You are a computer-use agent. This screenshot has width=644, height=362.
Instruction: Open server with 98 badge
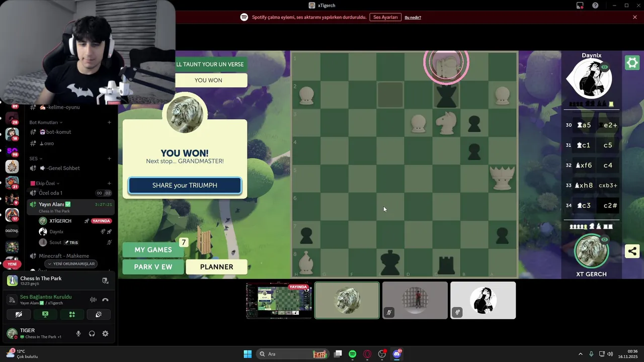point(12,150)
